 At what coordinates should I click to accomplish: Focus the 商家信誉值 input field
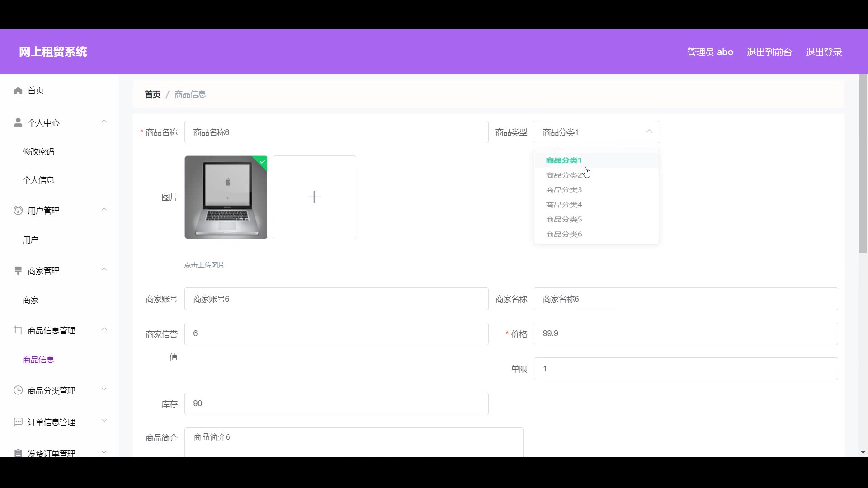click(x=336, y=334)
